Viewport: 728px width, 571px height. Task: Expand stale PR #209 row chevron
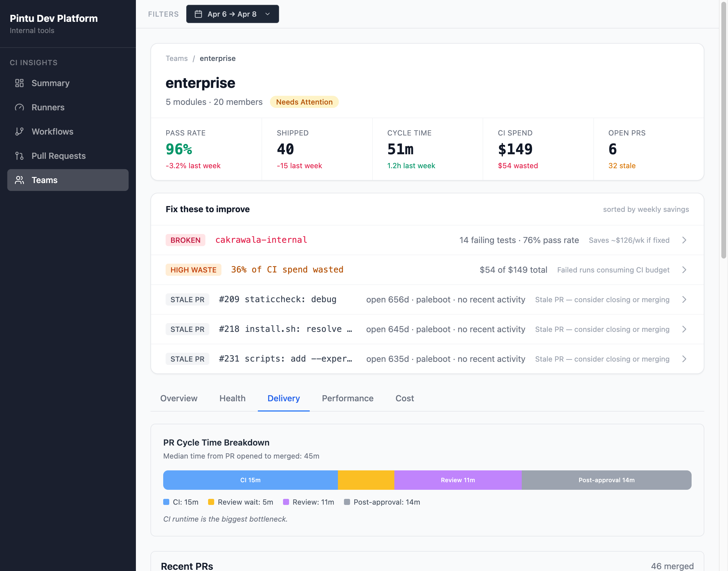click(684, 299)
